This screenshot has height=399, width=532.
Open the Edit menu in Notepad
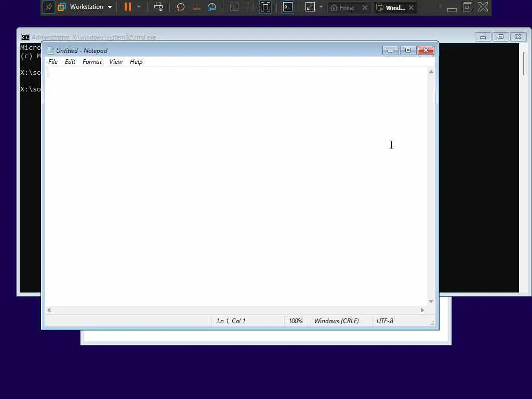tap(70, 62)
